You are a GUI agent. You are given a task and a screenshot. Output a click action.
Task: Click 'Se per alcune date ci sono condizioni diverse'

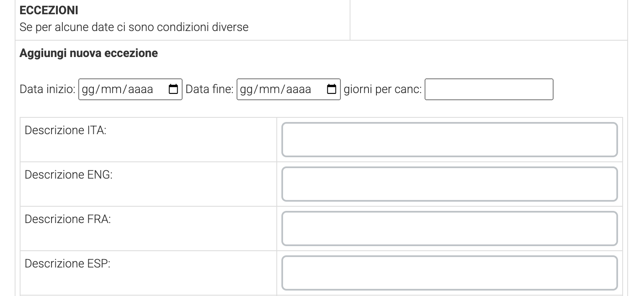point(134,27)
